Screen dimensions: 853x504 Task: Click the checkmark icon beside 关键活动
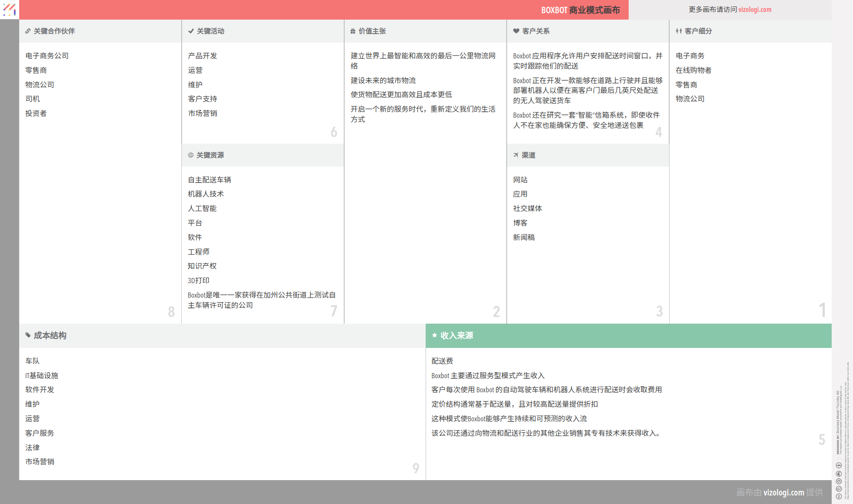[x=191, y=31]
